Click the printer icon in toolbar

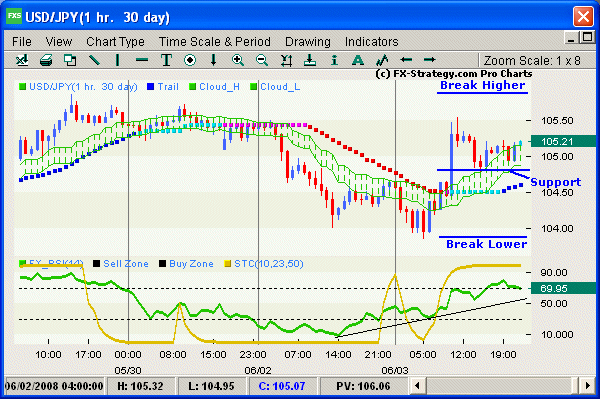[46, 60]
